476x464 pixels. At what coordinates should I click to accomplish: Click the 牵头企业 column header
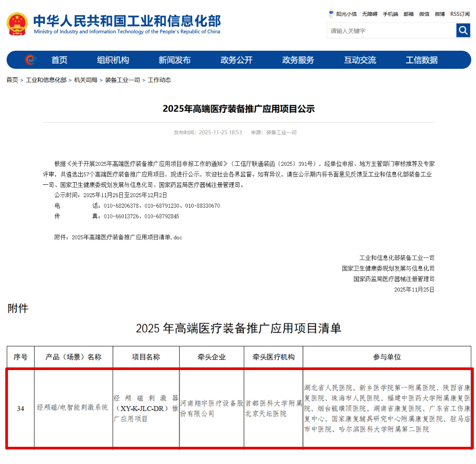212,357
